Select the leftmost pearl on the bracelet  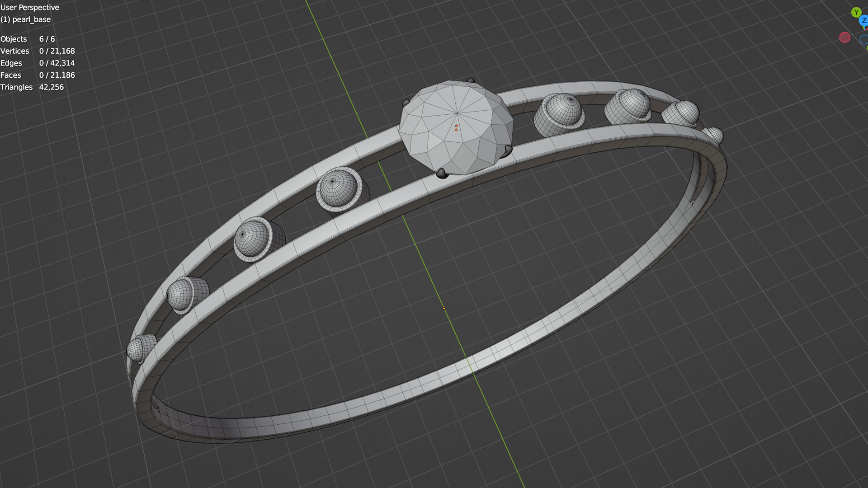click(136, 349)
